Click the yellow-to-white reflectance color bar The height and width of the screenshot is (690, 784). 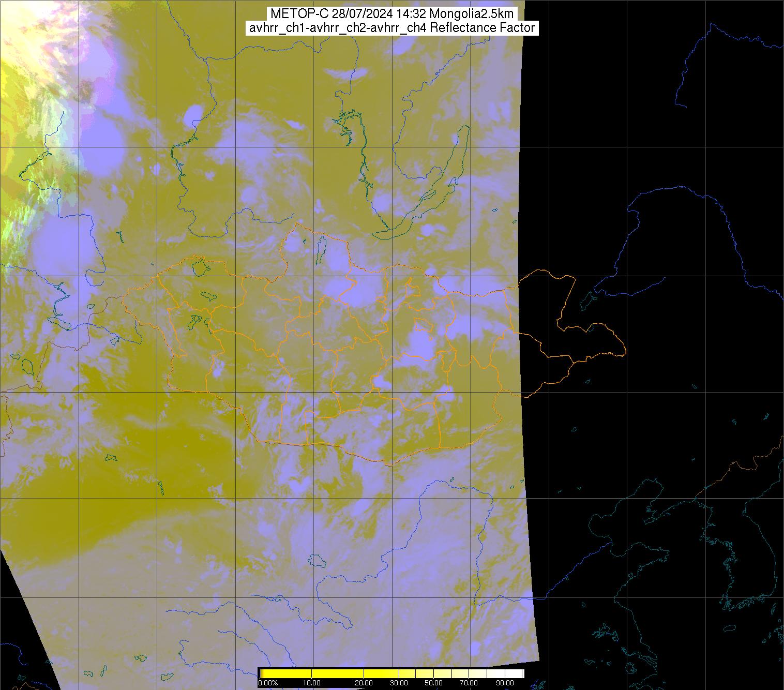(391, 673)
